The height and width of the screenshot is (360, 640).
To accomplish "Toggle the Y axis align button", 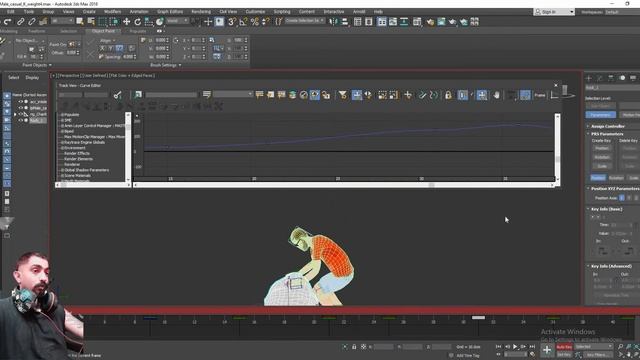I will coord(110,49).
